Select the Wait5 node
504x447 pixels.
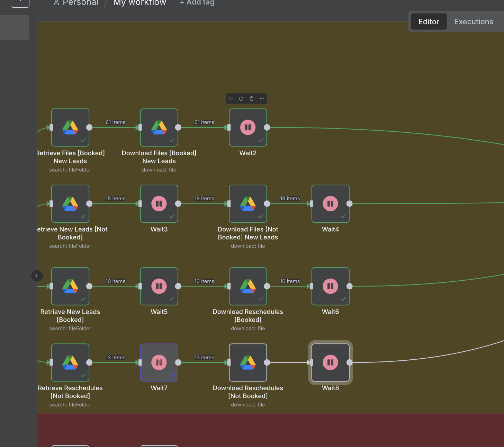pos(159,286)
